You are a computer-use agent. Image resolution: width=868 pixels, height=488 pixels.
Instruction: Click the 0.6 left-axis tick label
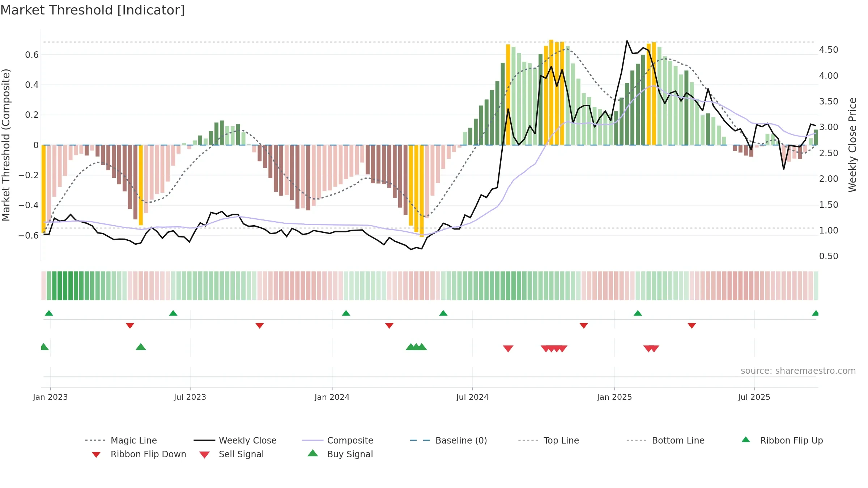(x=32, y=55)
